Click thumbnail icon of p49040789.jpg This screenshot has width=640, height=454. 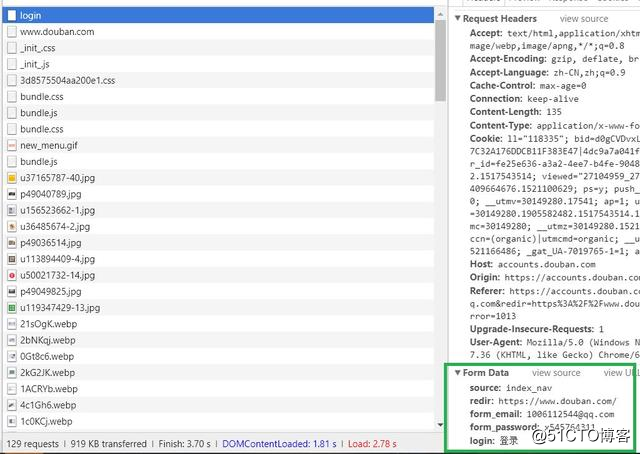coord(12,194)
